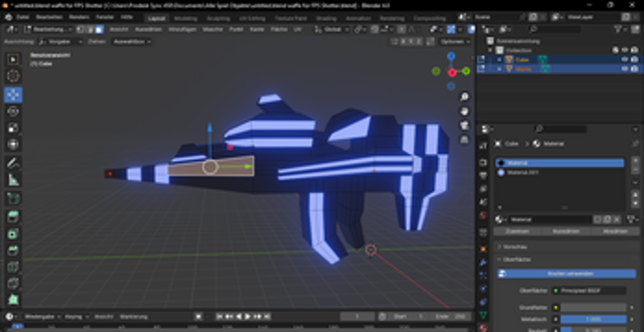Open the outliner filter funnel dropdown

coord(621,30)
